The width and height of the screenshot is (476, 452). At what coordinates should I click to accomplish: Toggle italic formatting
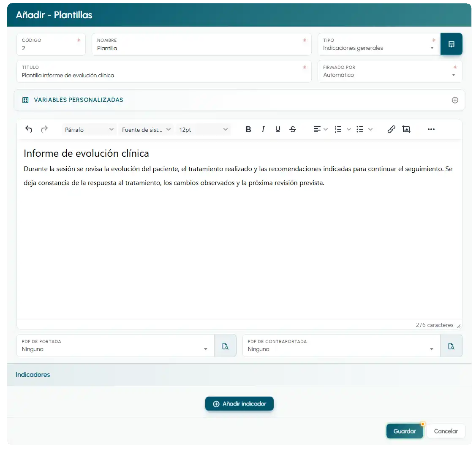point(263,129)
